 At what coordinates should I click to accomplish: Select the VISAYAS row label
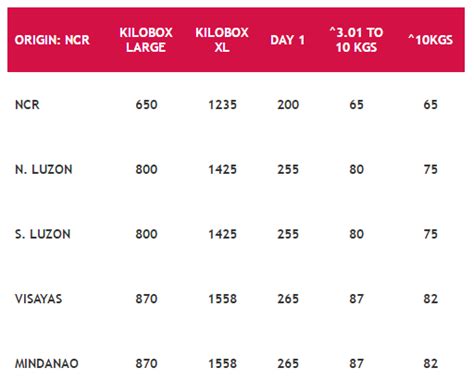click(x=39, y=299)
